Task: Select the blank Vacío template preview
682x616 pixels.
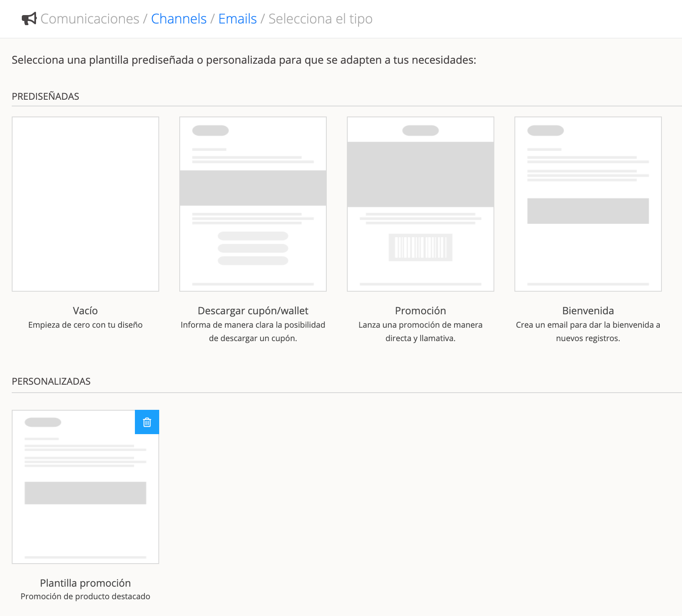Action: coord(85,204)
